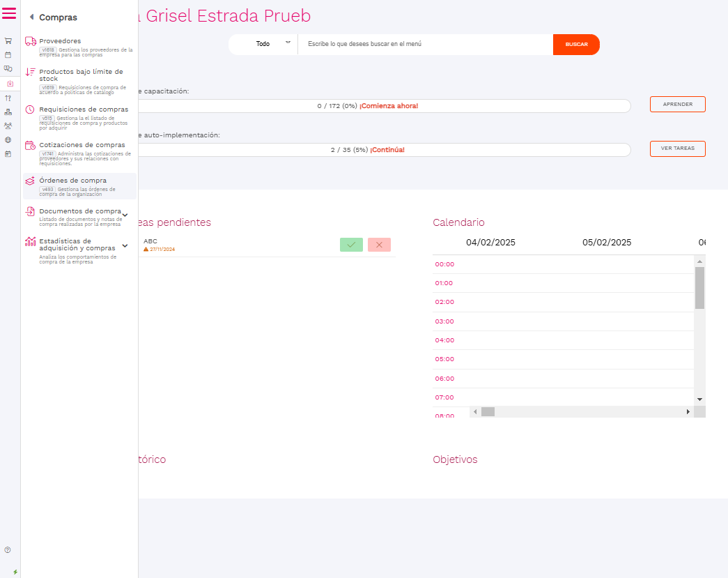Screen dimensions: 728x578
Task: Expand Documentos de compra submenu
Action: 125,215
